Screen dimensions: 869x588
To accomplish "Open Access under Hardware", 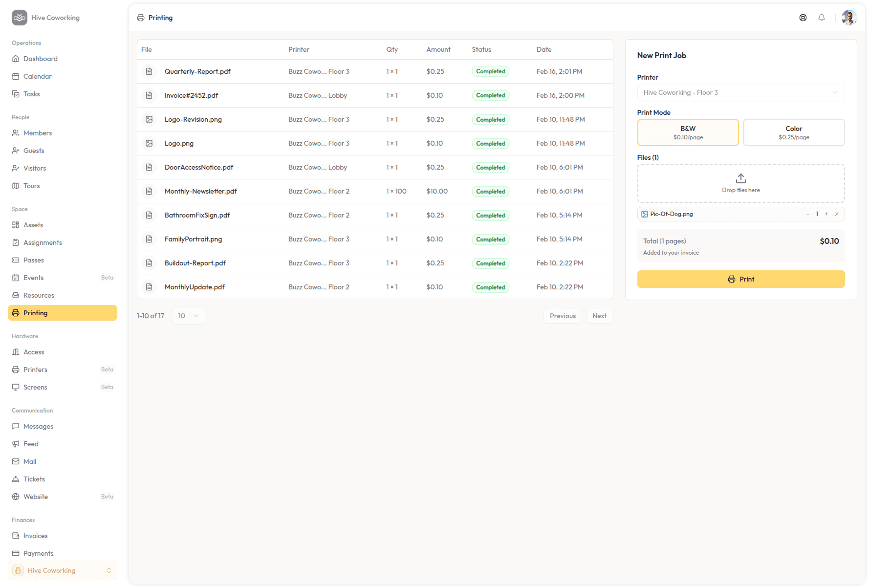I will 63,352.
